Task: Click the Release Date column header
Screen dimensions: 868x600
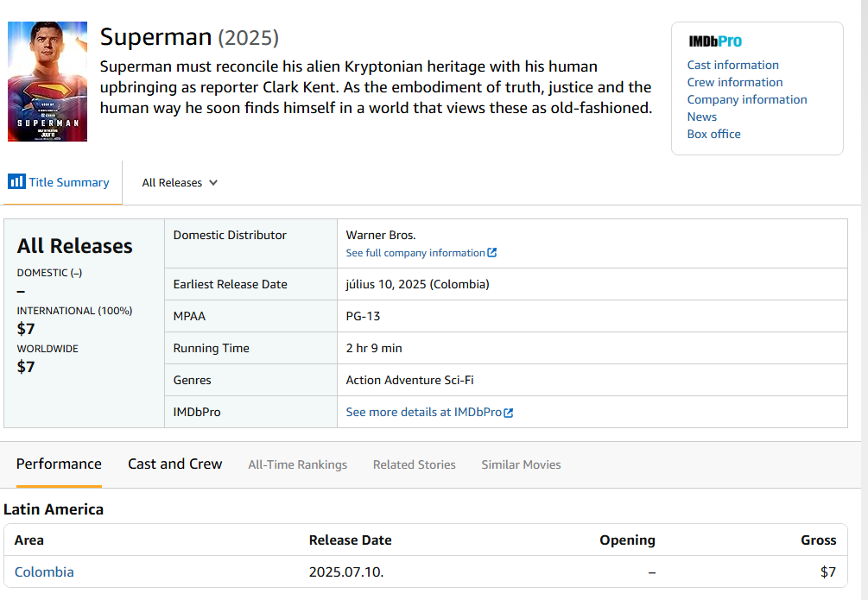Action: coord(350,540)
